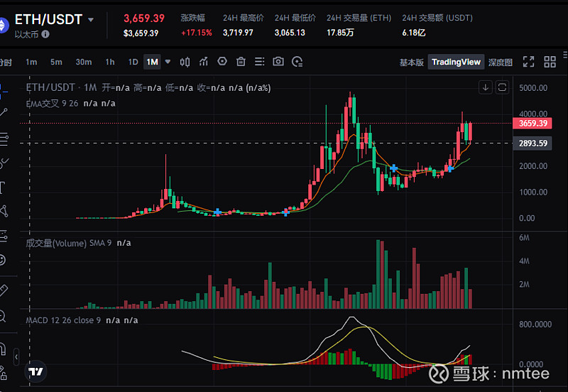This screenshot has height=392, width=568.
Task: Click the TradingView logo badge
Action: pyautogui.click(x=36, y=371)
